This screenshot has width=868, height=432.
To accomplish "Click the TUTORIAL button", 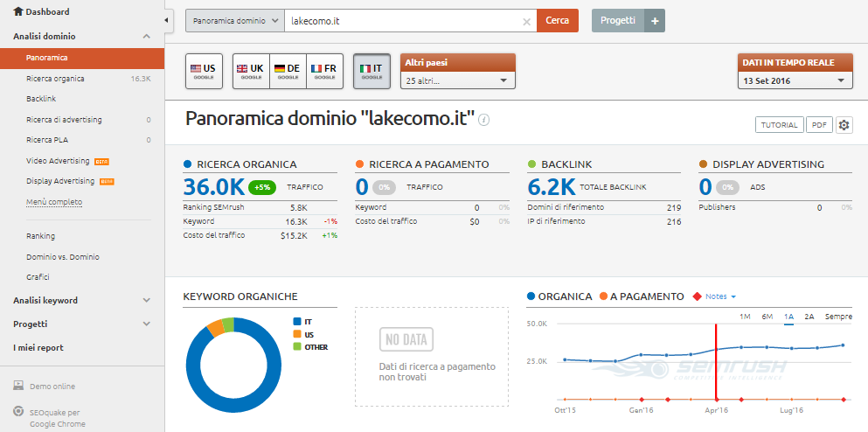I will 780,125.
